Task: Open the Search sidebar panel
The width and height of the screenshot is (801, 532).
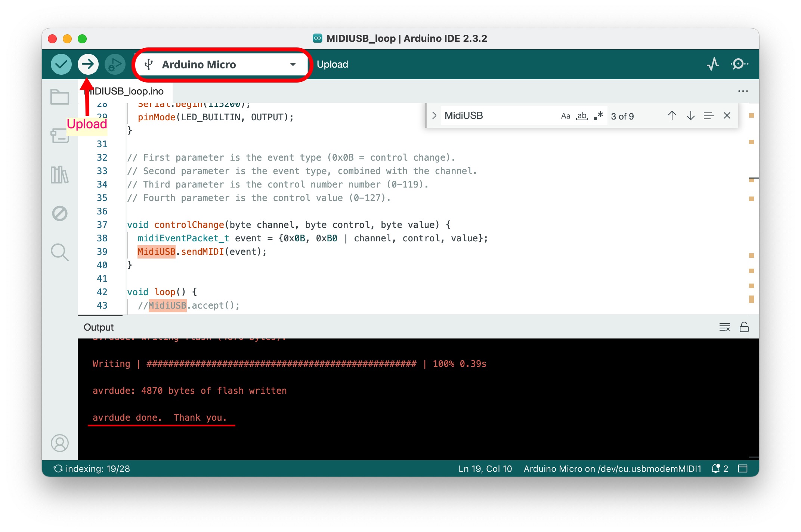Action: tap(60, 252)
